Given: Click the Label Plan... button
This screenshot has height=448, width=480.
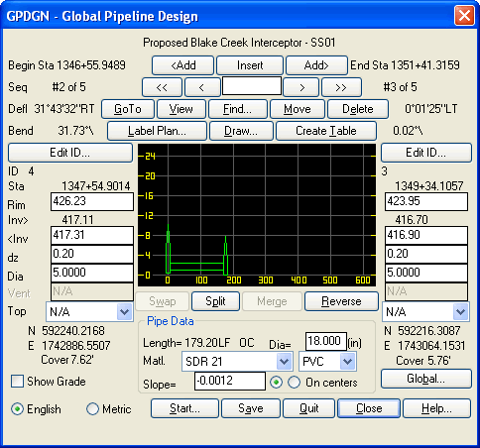Looking at the screenshot, I should pyautogui.click(x=157, y=131).
